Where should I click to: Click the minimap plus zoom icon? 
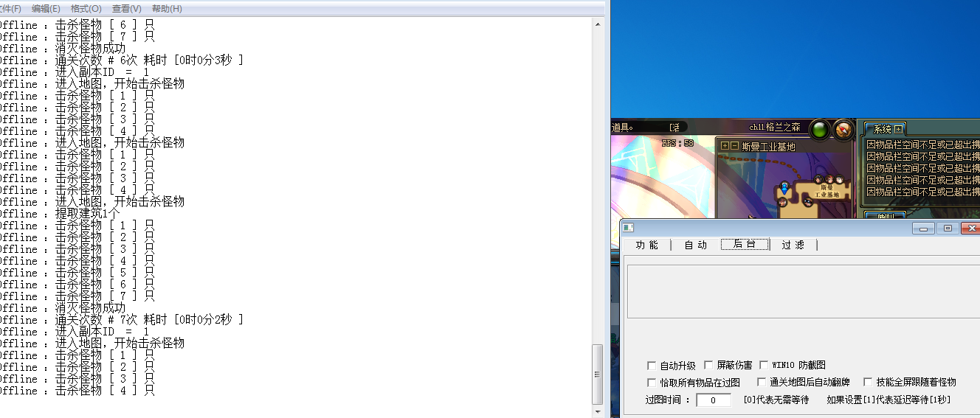click(x=725, y=146)
